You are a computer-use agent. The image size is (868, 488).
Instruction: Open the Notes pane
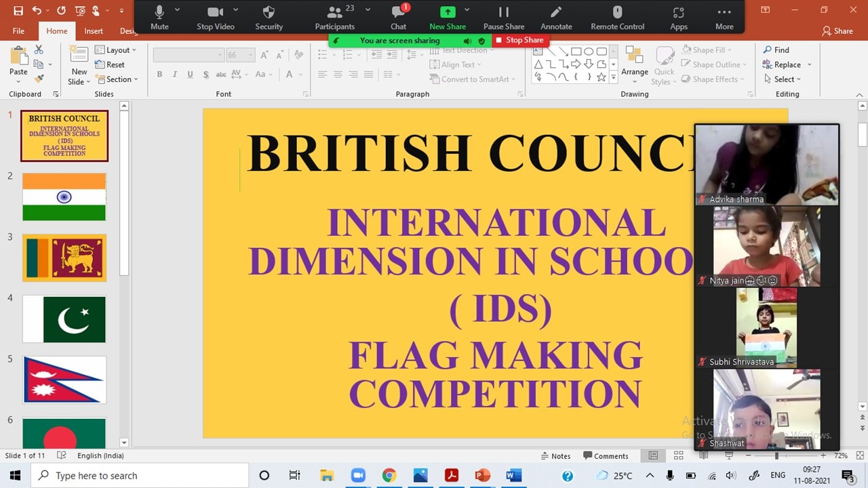(x=555, y=456)
